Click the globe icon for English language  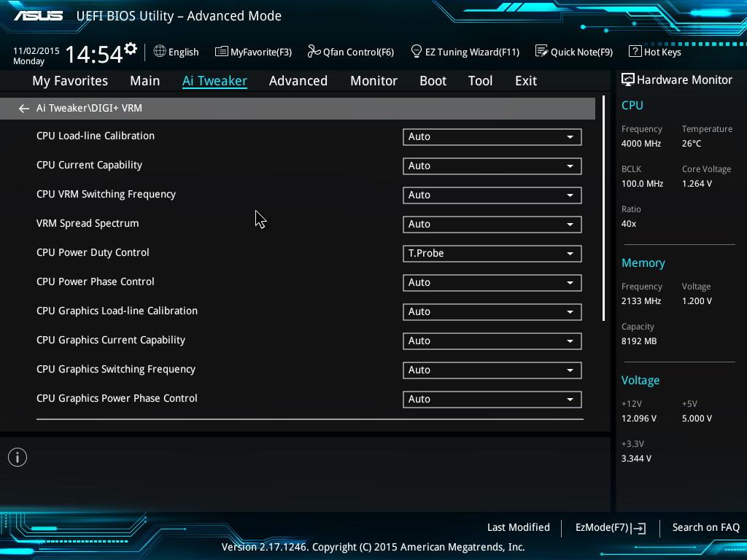pos(160,52)
